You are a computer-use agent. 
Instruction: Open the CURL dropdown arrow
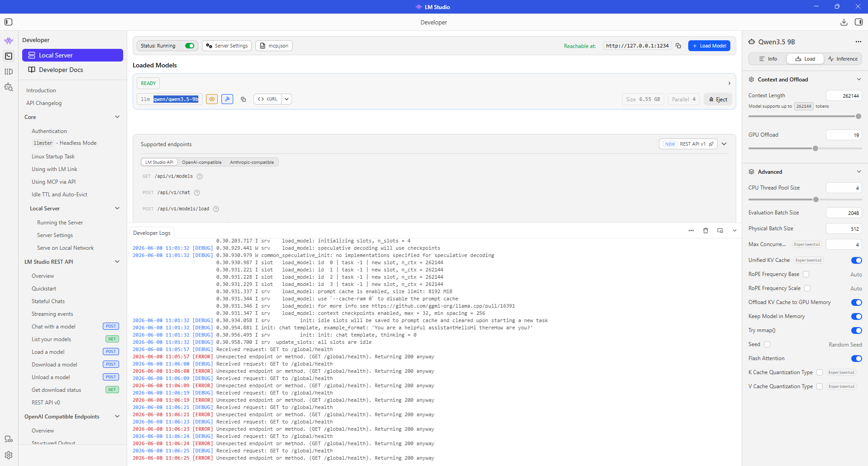point(287,99)
